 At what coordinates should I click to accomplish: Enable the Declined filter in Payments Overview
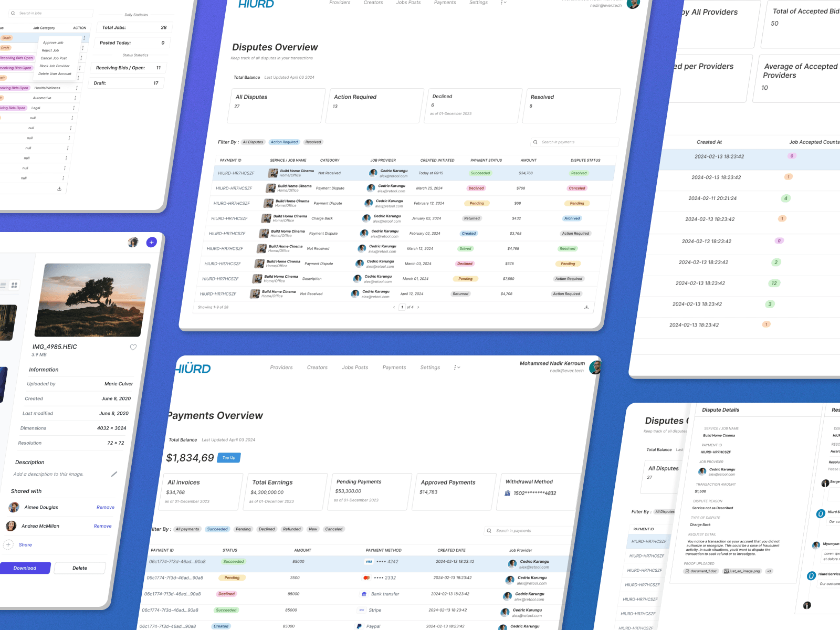coord(266,529)
